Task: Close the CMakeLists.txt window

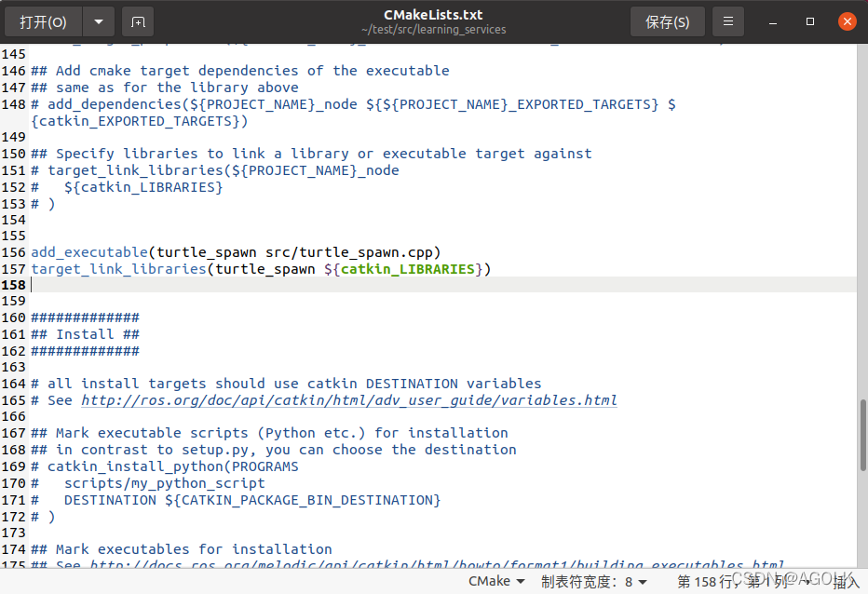Action: click(x=847, y=22)
